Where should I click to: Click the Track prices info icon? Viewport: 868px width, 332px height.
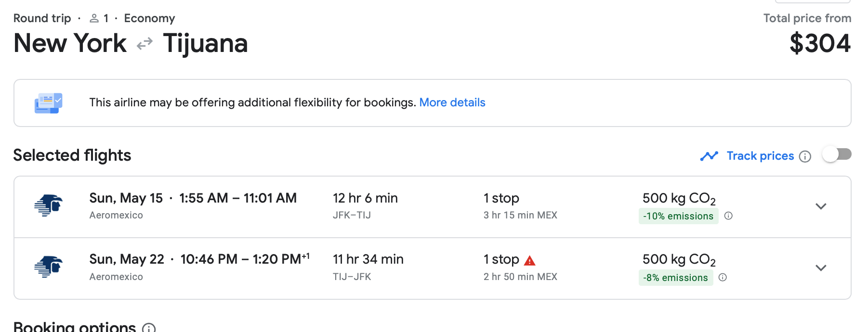tap(805, 156)
